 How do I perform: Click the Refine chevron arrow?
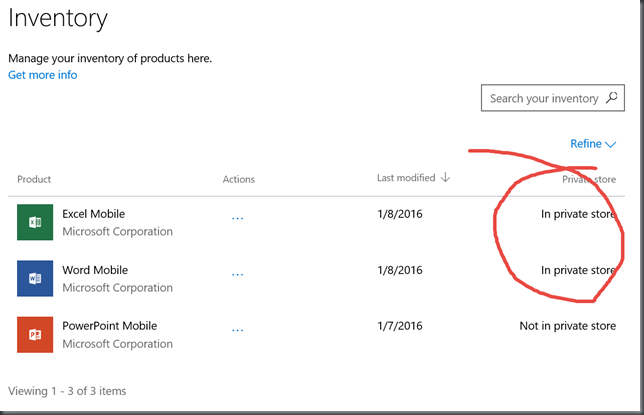(x=611, y=145)
